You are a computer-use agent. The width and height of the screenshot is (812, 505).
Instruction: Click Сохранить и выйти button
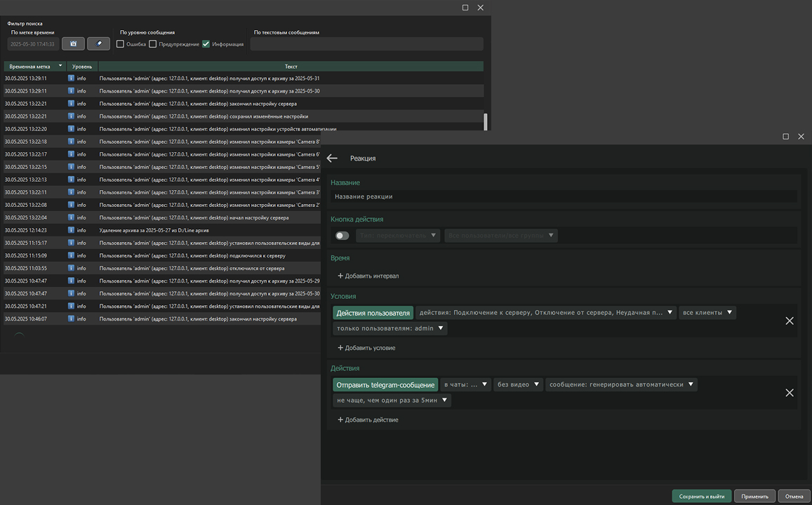(x=702, y=496)
